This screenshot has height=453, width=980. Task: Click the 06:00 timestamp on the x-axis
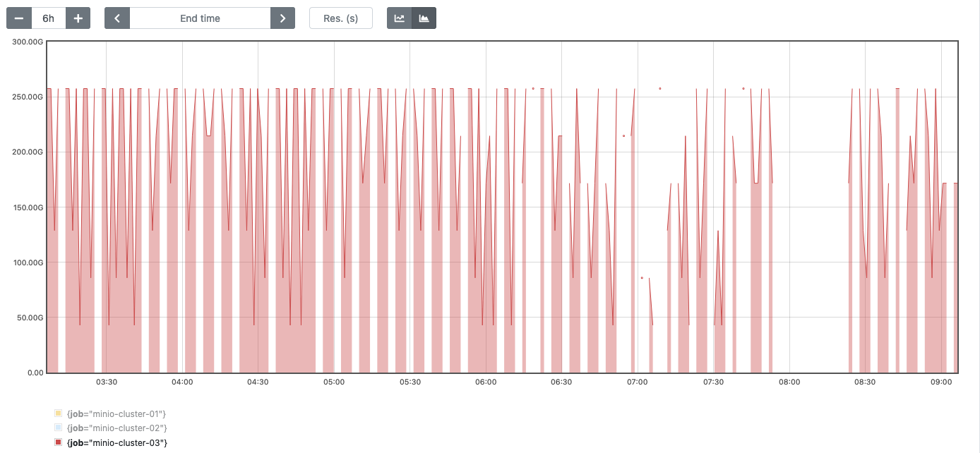point(485,382)
